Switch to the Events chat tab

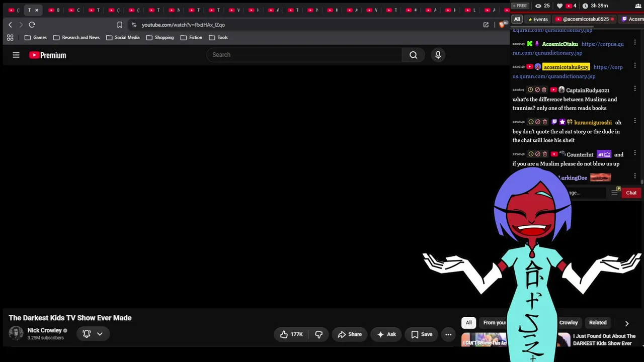[538, 20]
